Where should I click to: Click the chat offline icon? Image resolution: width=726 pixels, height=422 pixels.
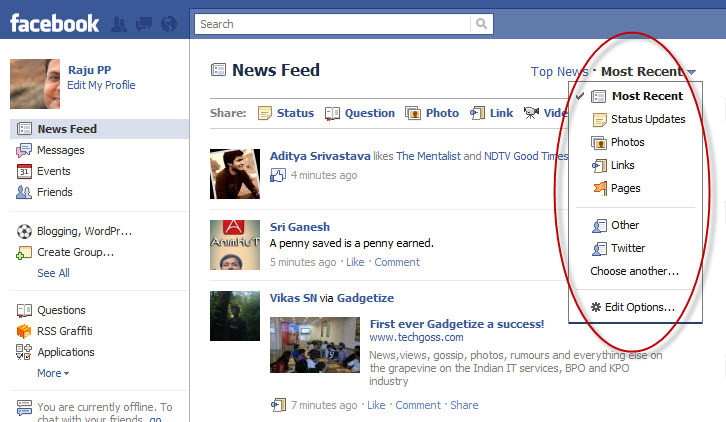pos(24,408)
